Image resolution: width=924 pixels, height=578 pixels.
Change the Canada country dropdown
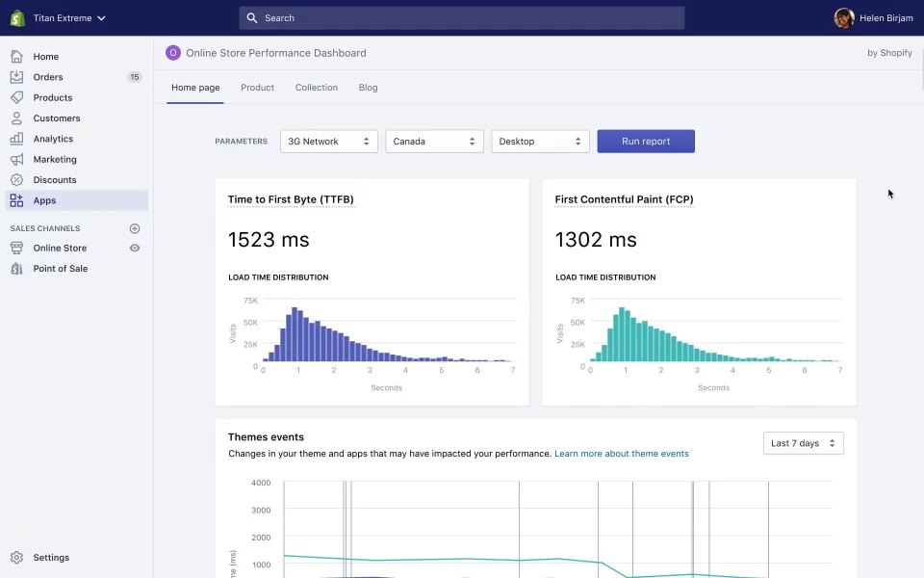[x=434, y=141]
